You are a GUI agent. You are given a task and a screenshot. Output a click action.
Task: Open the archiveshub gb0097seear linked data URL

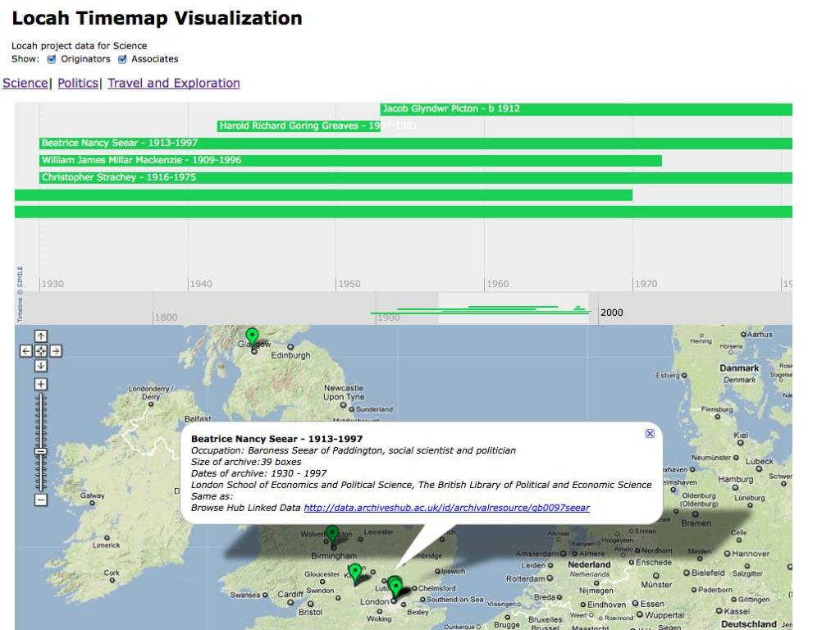point(447,508)
